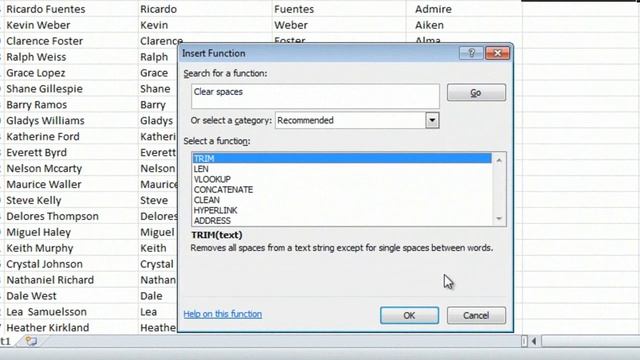Select first-name cell 'Dale'

[158, 296]
